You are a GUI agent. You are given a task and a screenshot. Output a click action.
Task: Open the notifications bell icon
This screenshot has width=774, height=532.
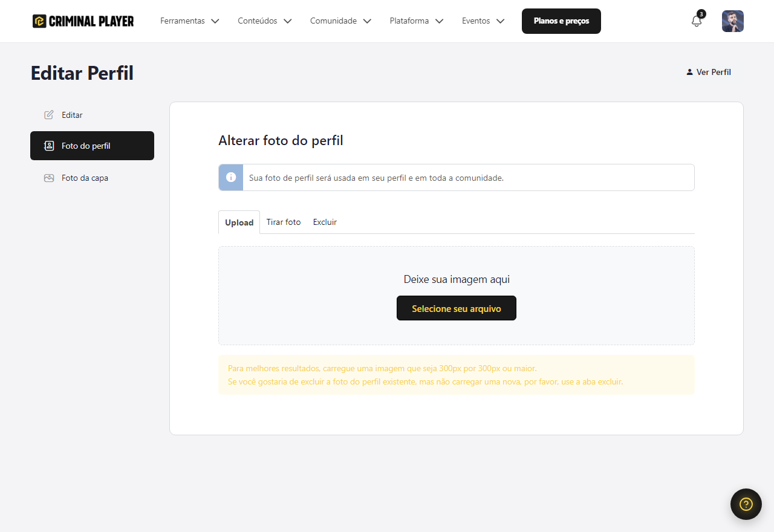click(697, 21)
